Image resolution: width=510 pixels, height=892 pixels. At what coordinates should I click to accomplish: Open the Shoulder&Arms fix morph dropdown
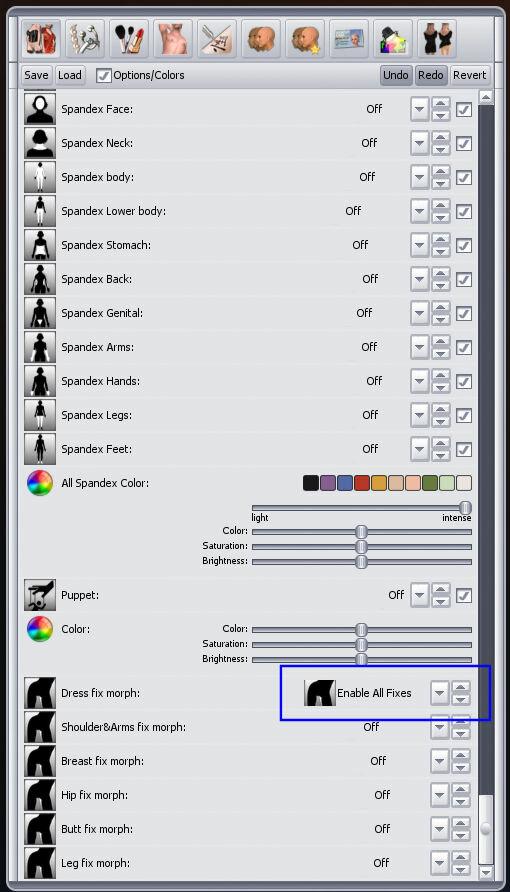439,727
